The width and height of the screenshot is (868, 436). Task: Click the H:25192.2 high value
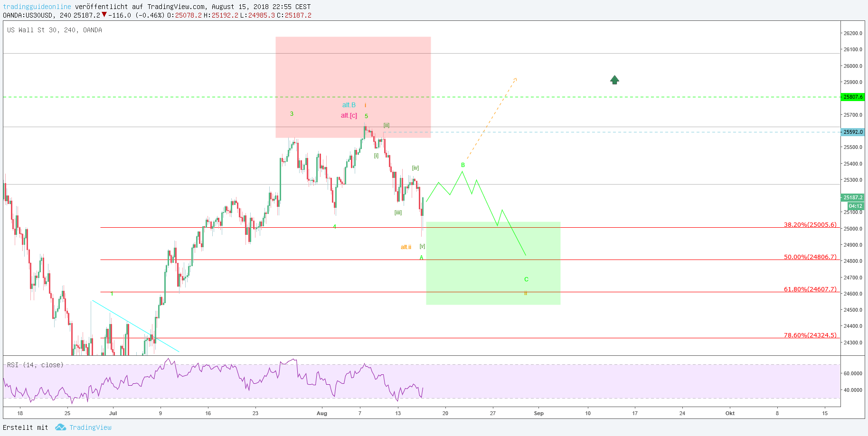coord(222,15)
